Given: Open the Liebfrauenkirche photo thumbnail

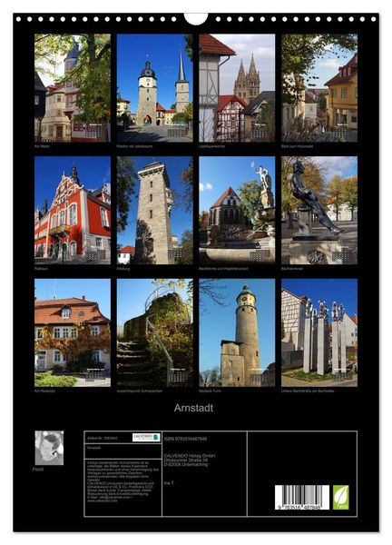Looking at the screenshot, I should coord(237,88).
